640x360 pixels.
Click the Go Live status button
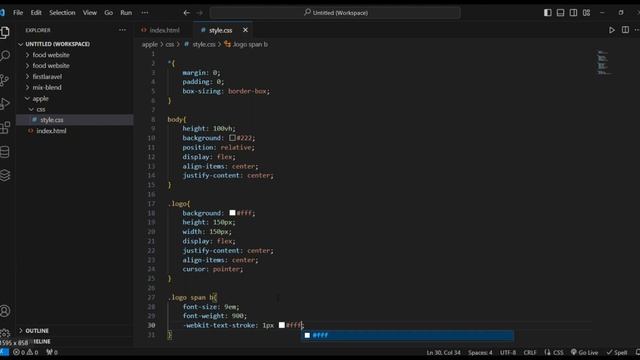point(584,352)
